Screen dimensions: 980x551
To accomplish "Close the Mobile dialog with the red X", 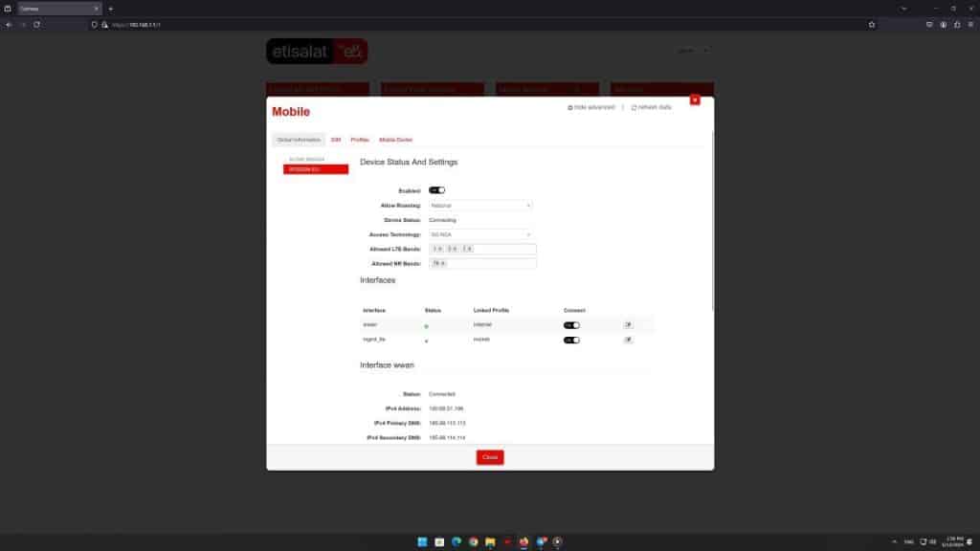I will click(x=695, y=99).
